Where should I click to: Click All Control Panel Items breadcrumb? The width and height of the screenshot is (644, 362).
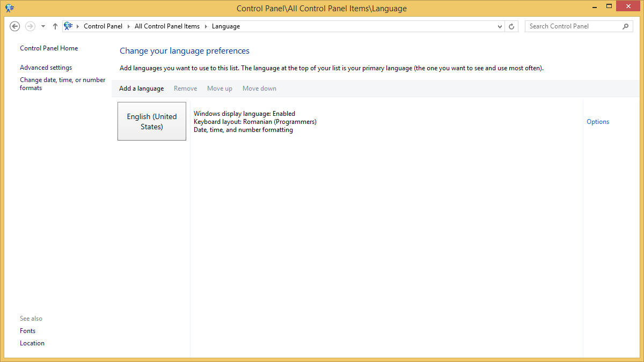tap(167, 26)
